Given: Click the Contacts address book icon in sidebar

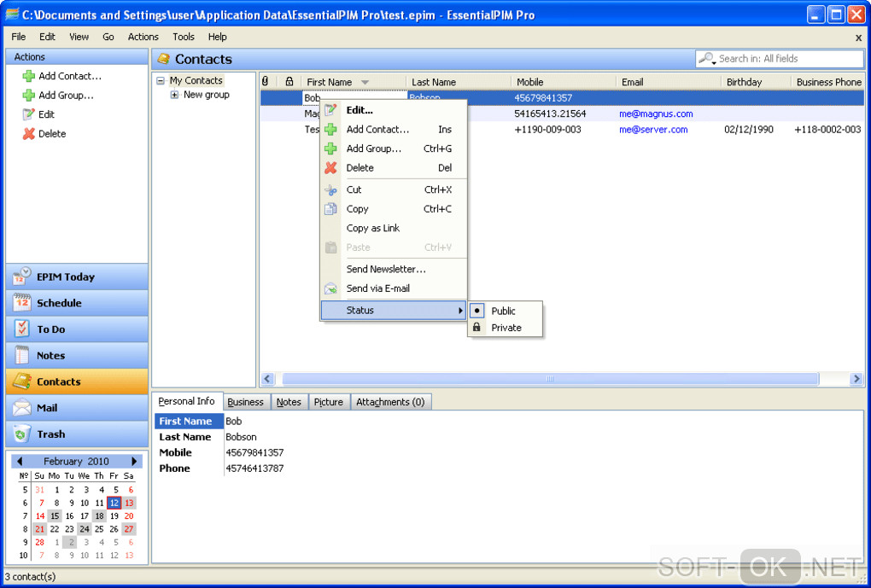Looking at the screenshot, I should tap(21, 381).
